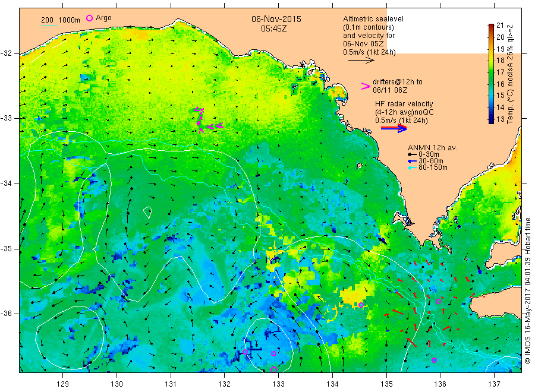Viewport: 535px width, 392px height.
Task: Click the dark red top of the temperature colour bar
Action: click(x=491, y=26)
